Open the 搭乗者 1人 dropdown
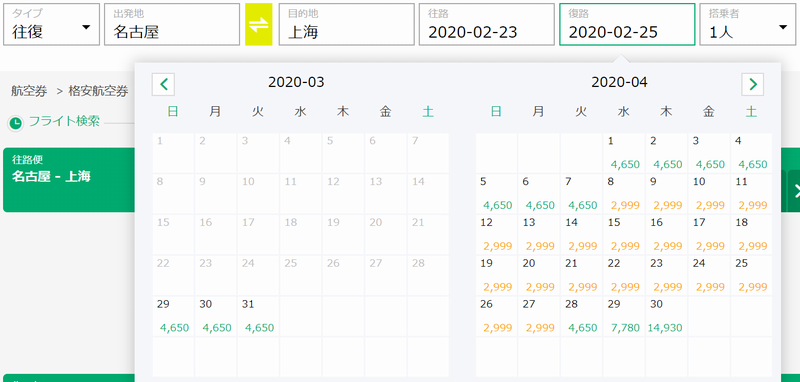Viewport: 800px width, 382px height. (747, 24)
